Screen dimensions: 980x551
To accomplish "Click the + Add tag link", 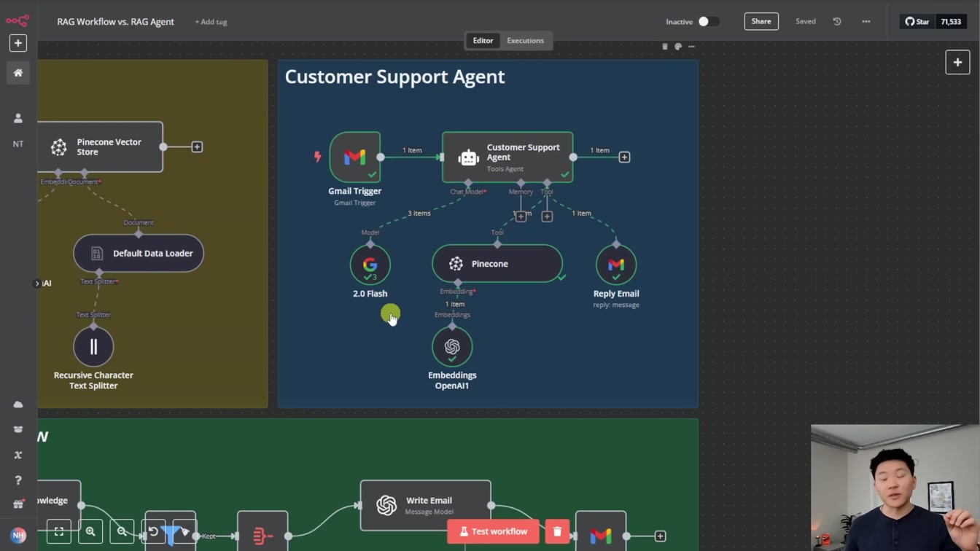I will click(211, 22).
